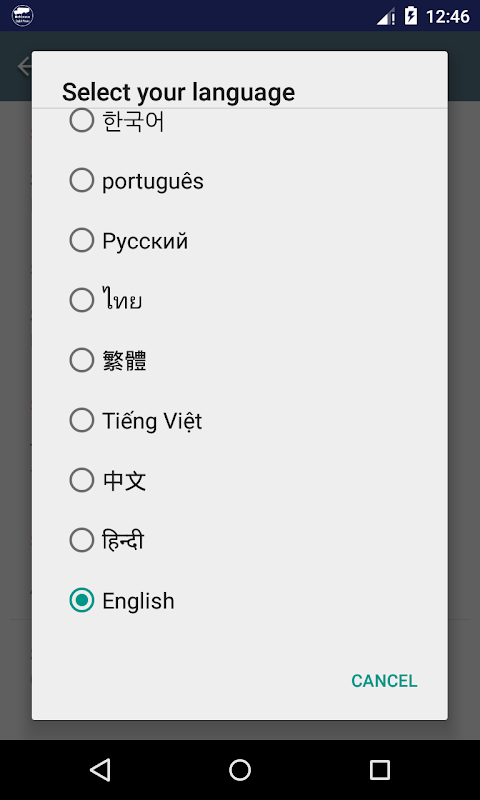Tap the Android back navigation triangle
The height and width of the screenshot is (800, 480).
(100, 769)
